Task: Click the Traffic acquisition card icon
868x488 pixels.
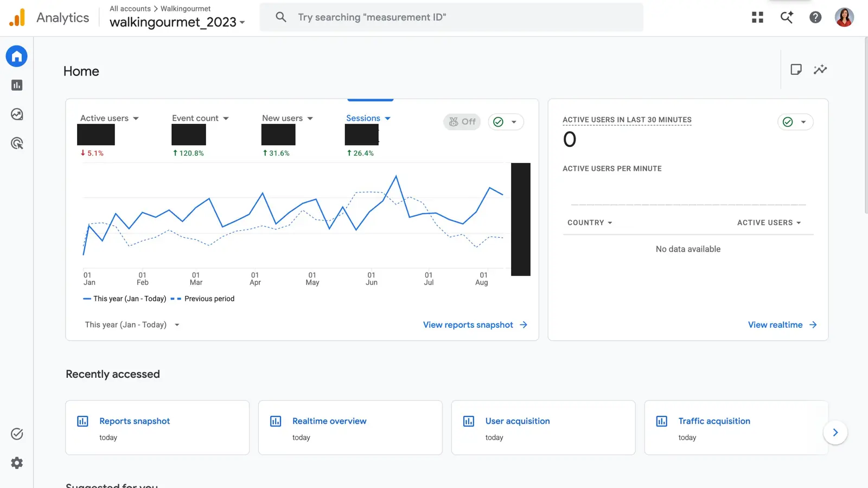Action: point(662,421)
